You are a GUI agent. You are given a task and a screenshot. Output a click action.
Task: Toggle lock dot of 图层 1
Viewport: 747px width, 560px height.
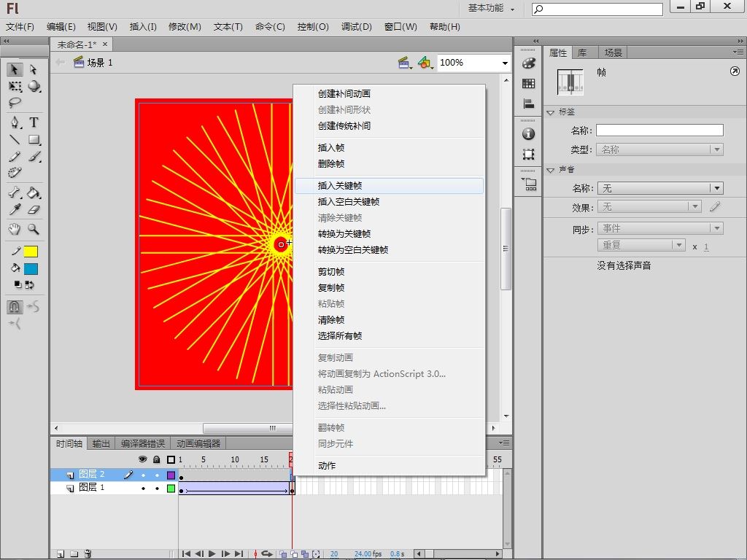158,489
